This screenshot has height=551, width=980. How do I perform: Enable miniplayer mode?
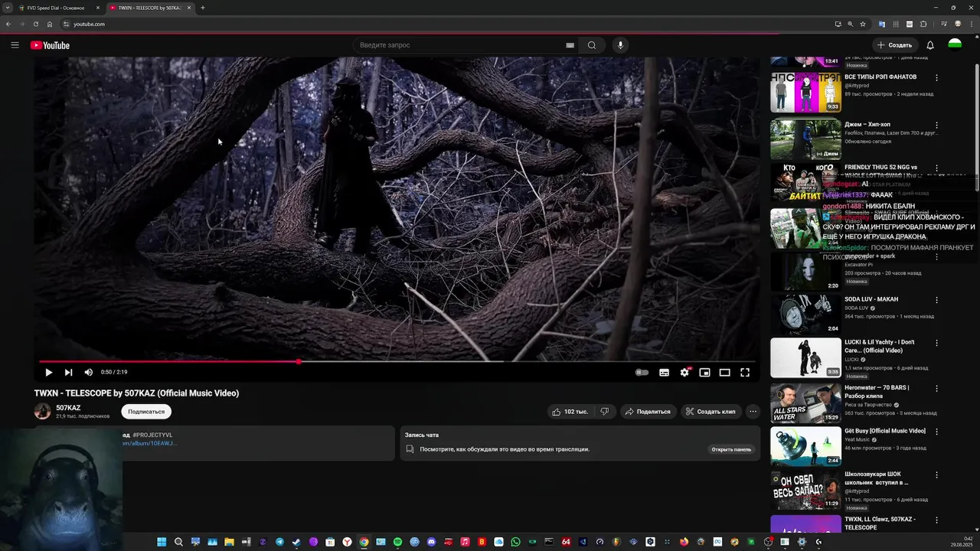(x=704, y=373)
